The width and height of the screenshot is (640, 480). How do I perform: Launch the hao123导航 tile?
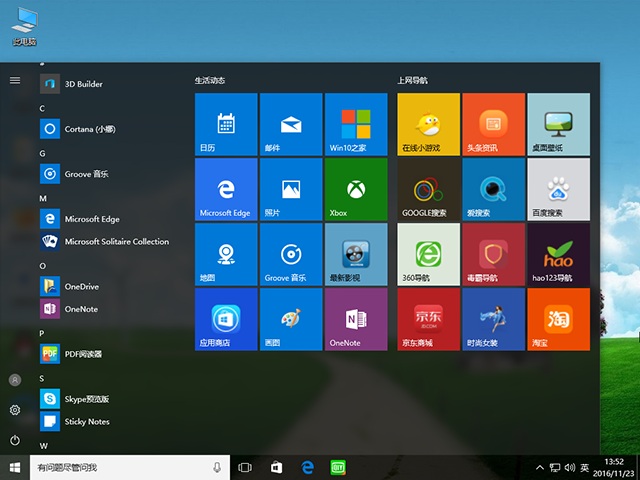click(558, 255)
